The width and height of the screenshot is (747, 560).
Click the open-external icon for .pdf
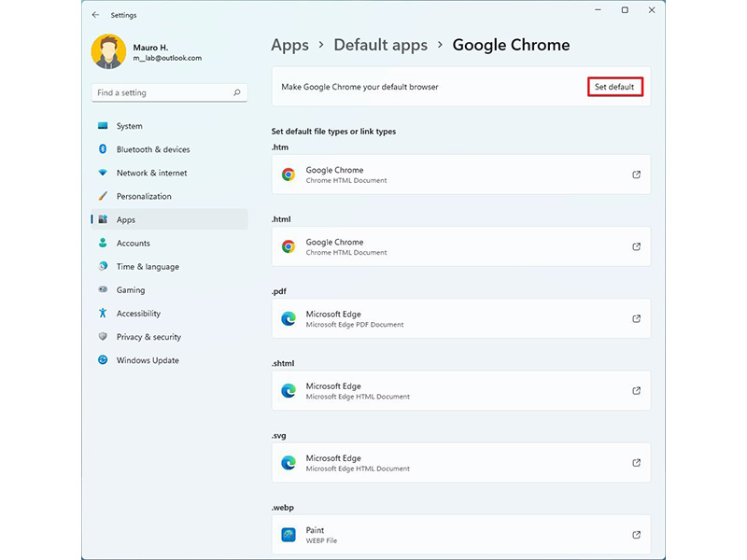pyautogui.click(x=636, y=318)
